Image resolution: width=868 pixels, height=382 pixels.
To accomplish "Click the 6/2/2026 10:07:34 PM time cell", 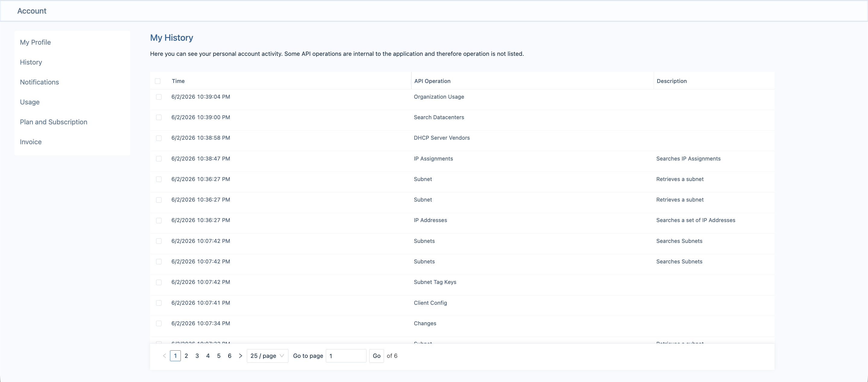I will coord(201,323).
